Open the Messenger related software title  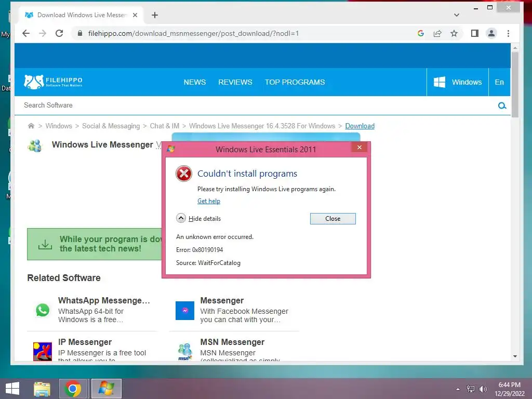(x=222, y=301)
